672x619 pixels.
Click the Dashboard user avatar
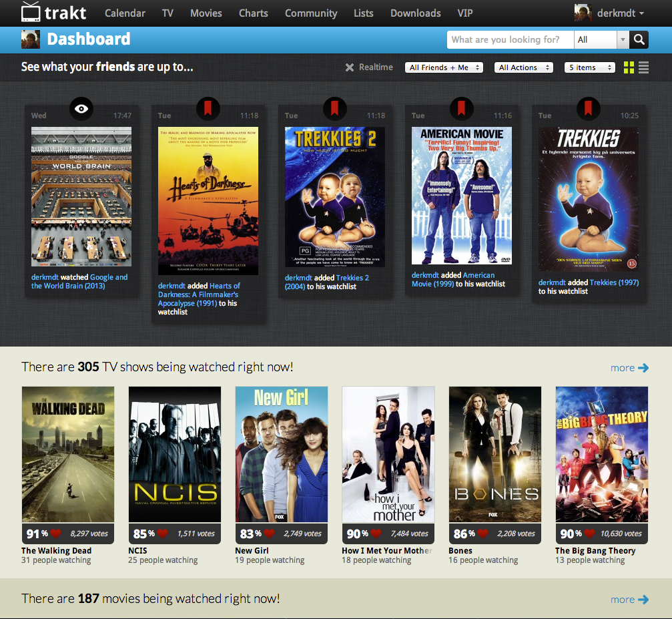[31, 39]
